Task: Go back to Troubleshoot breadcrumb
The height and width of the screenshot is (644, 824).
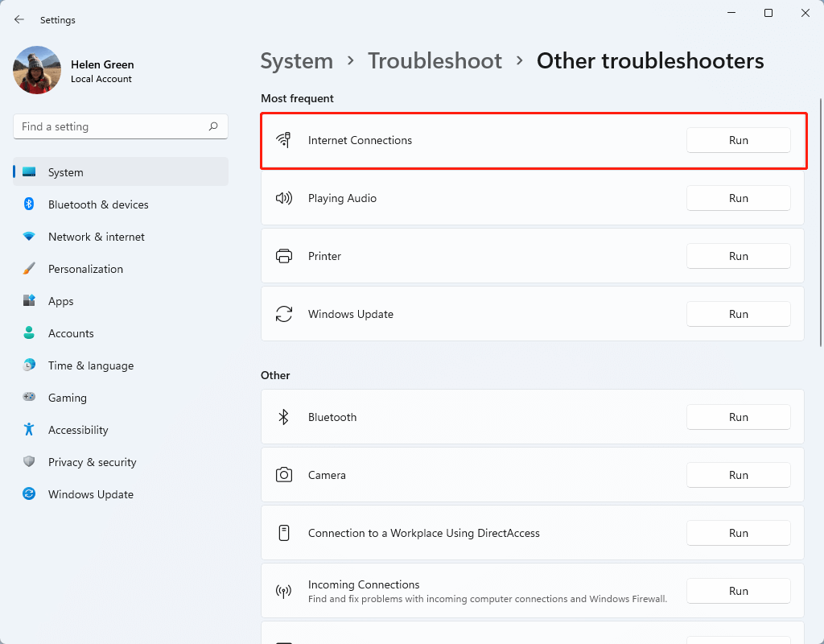Action: 435,61
